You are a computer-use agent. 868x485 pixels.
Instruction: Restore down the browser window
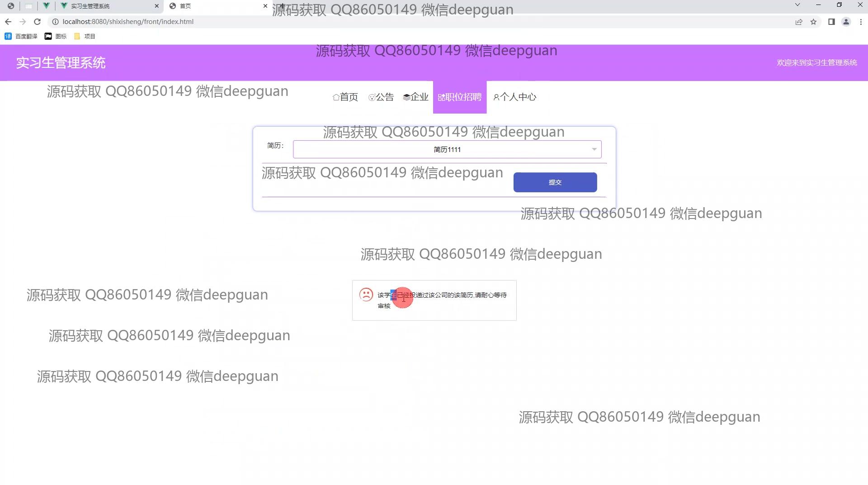839,5
